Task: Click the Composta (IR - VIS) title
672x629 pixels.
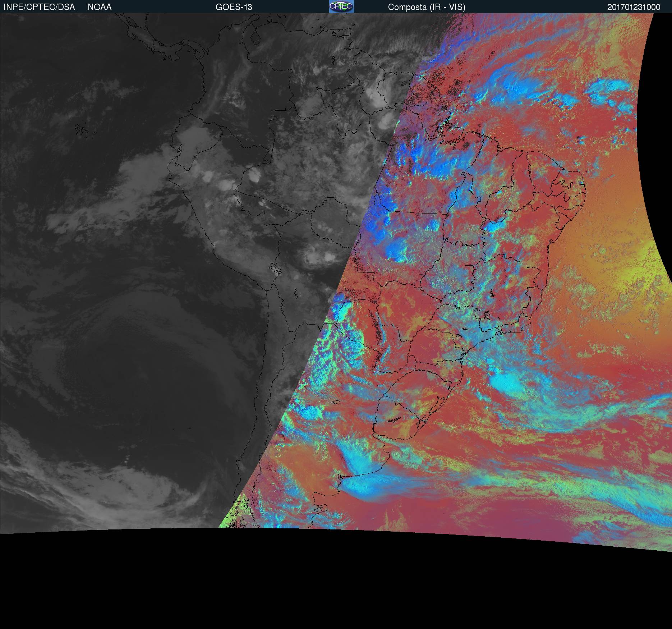Action: click(427, 7)
